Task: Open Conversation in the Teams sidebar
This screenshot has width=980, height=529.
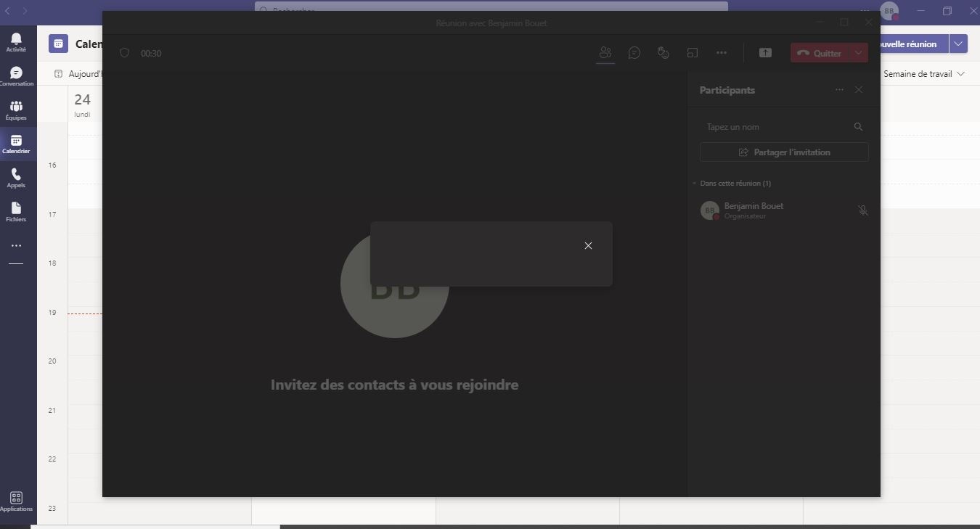Action: pos(16,76)
